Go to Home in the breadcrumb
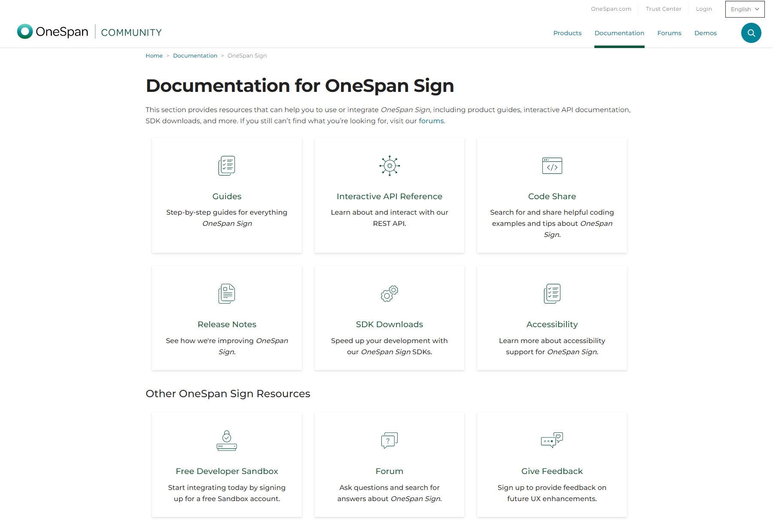Image resolution: width=773 pixels, height=532 pixels. click(x=154, y=56)
